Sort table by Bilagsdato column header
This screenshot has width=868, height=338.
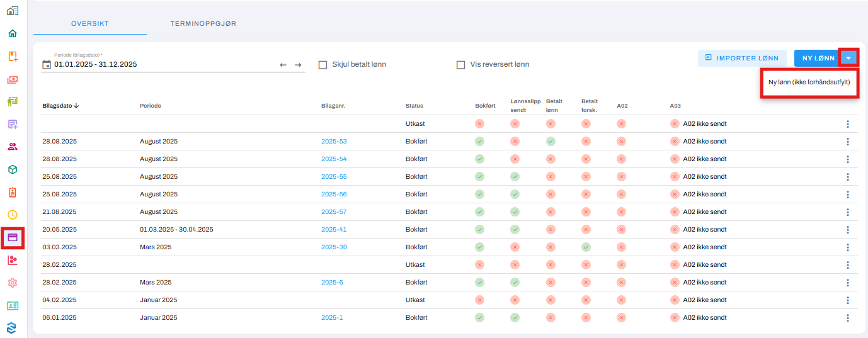point(60,106)
